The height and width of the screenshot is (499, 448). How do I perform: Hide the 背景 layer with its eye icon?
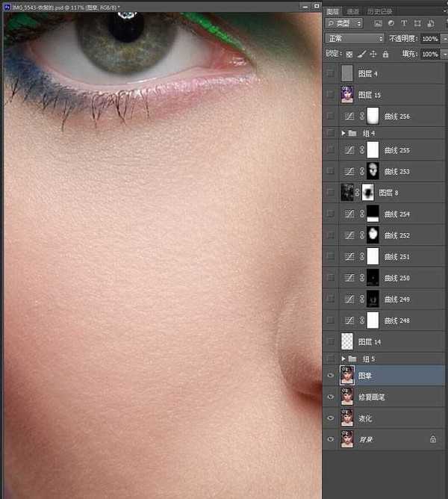[x=331, y=439]
